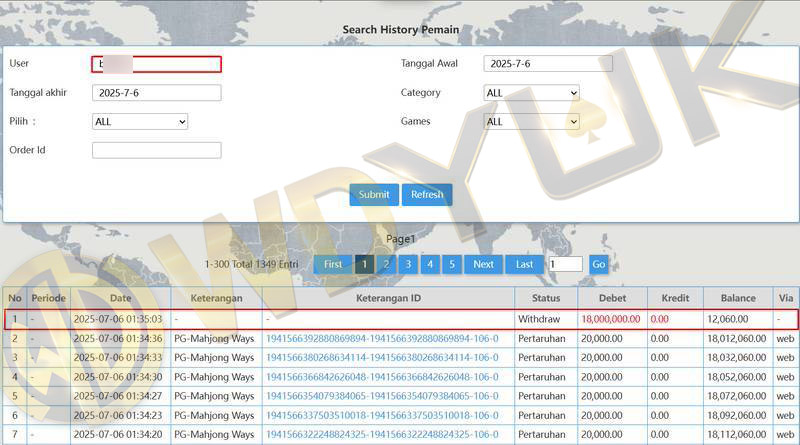Viewport: 800px width, 445px height.
Task: Click the Tanggal akhir date field
Action: coord(157,93)
